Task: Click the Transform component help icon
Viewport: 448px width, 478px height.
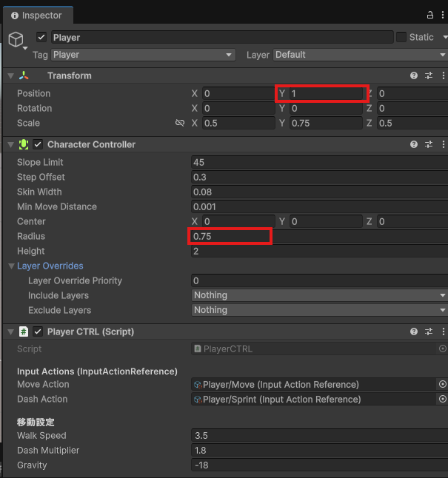Action: 414,75
